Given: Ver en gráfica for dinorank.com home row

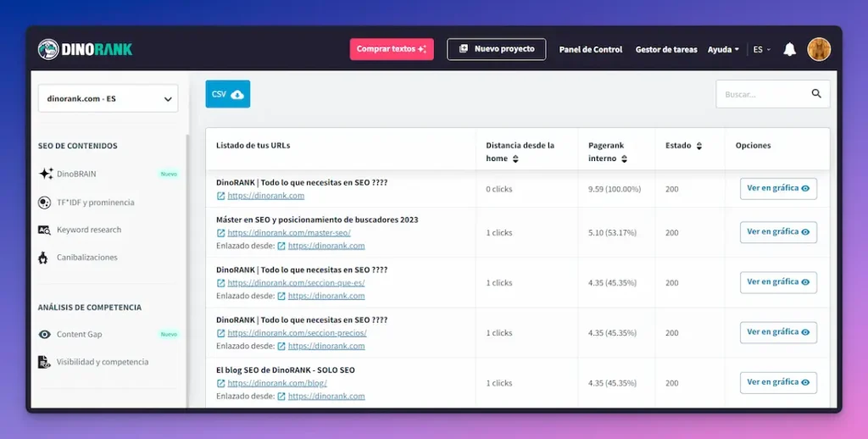Looking at the screenshot, I should 778,189.
